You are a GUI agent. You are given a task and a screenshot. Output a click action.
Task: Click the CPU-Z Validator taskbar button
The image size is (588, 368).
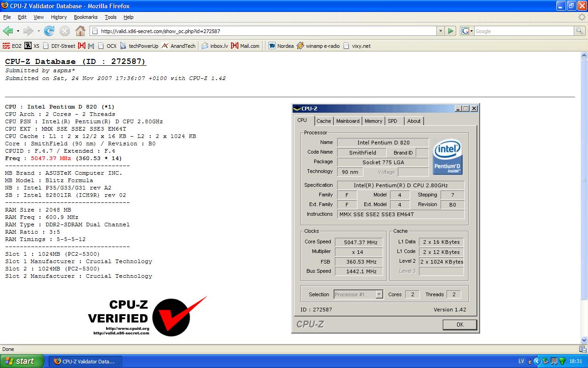tap(85, 362)
